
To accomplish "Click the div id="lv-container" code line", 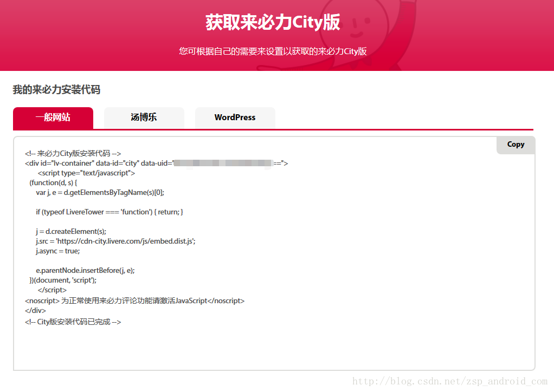I will click(157, 164).
